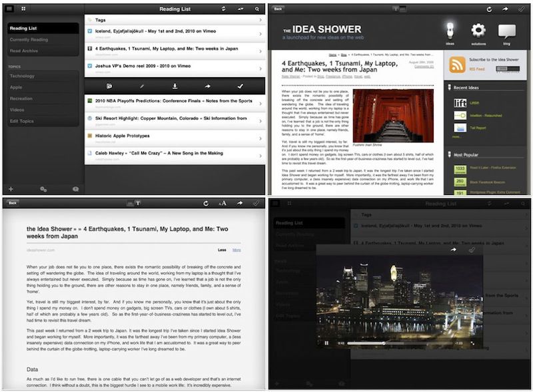Toggle the read checkmark in the text article view toolbar
The image size is (533, 392).
point(256,203)
